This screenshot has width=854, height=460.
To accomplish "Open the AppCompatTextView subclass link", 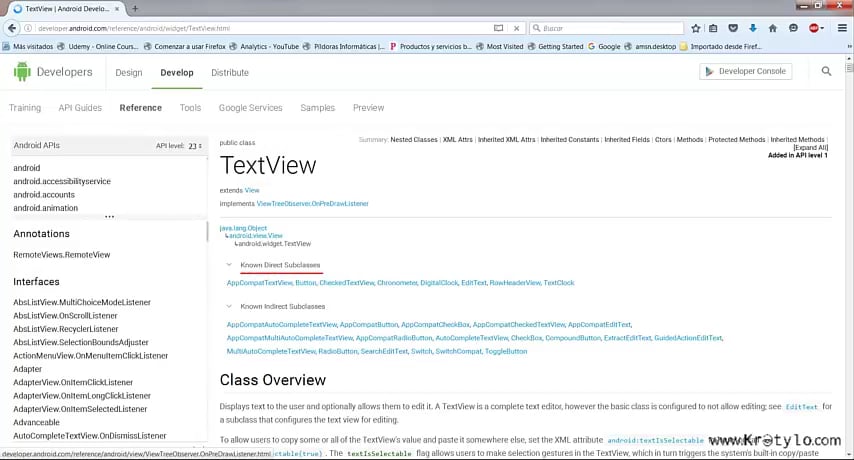I will coord(260,283).
